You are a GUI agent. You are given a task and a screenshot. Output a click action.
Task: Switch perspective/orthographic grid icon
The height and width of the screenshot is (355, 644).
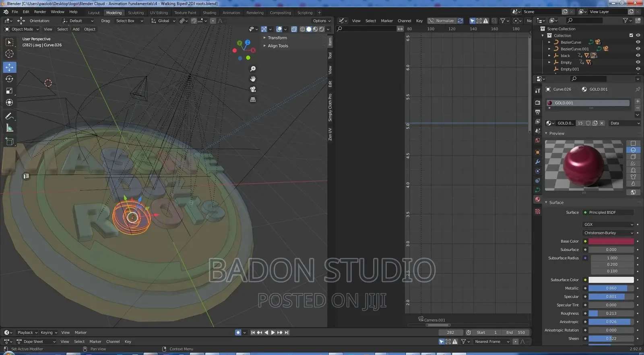click(x=253, y=99)
